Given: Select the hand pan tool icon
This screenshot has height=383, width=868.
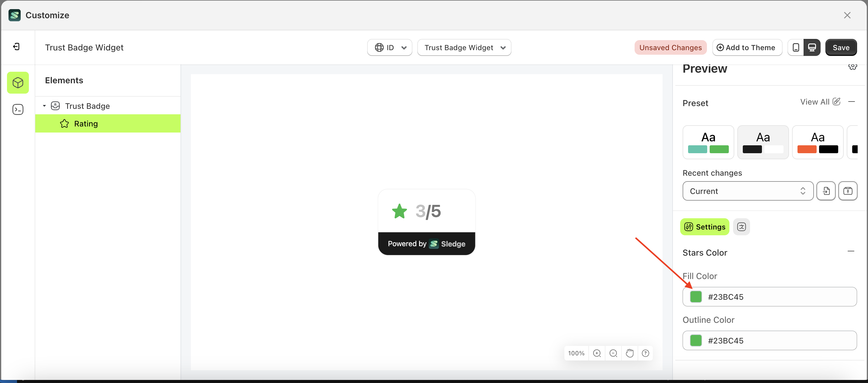Looking at the screenshot, I should (x=629, y=353).
